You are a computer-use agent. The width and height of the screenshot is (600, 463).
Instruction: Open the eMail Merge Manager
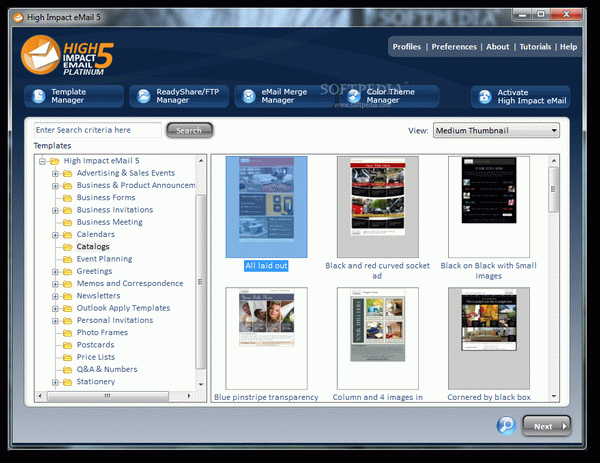click(284, 96)
